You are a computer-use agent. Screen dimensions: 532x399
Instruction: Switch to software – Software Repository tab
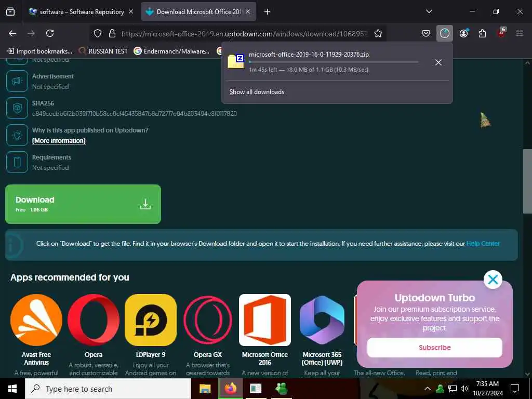click(82, 12)
